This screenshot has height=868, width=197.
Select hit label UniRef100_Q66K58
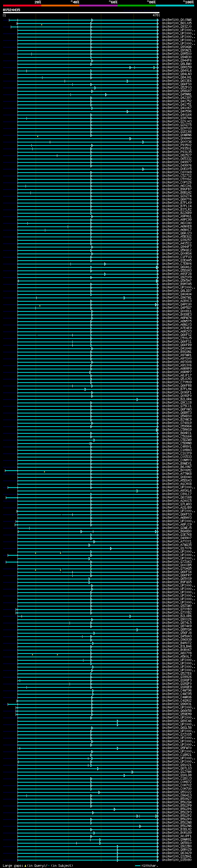177,711
